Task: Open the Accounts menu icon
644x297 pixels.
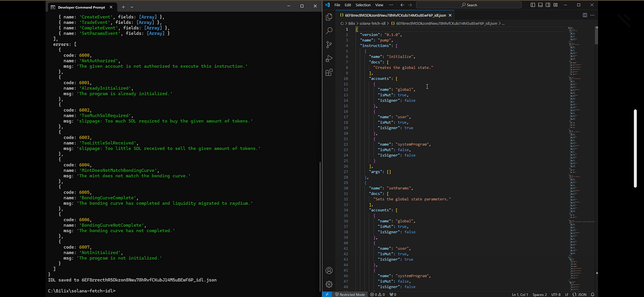Action: pyautogui.click(x=329, y=270)
